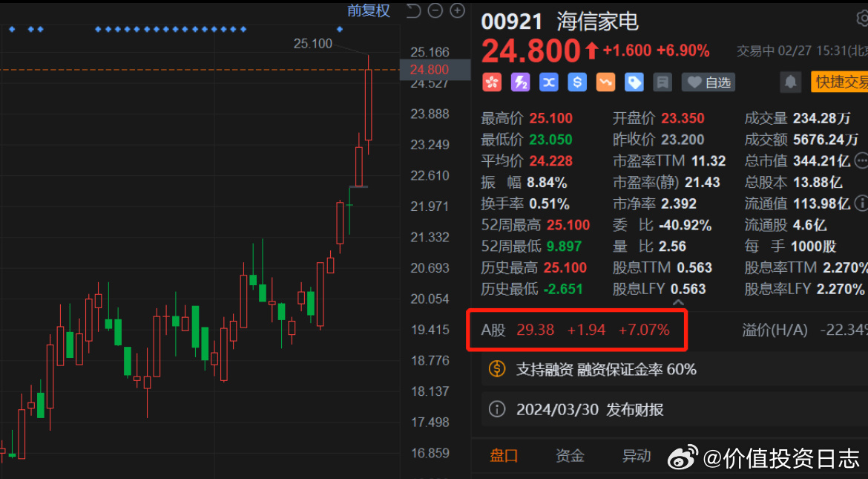Click the large 24.800 current price
868x479 pixels.
(x=530, y=51)
